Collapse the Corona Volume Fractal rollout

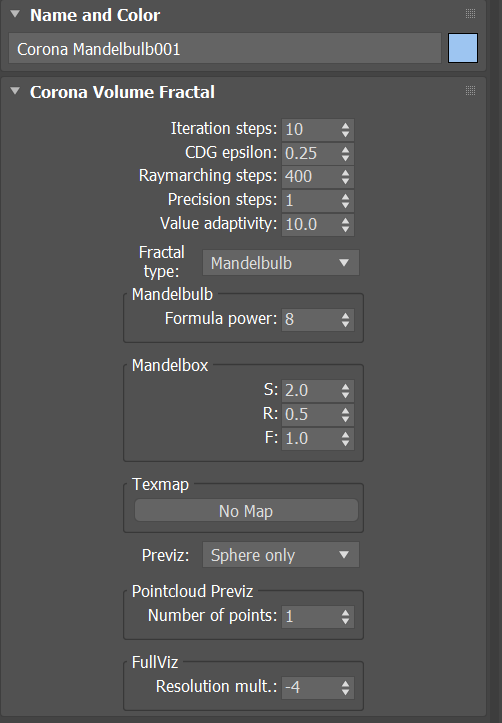pyautogui.click(x=15, y=91)
